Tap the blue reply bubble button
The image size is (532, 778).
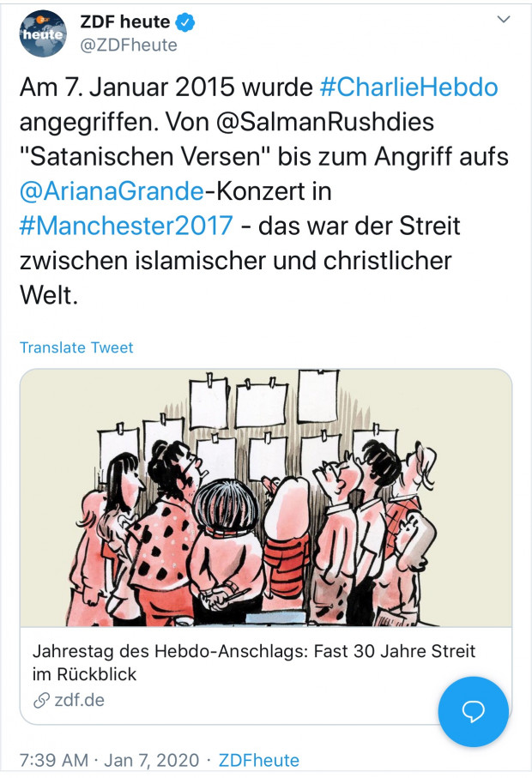tap(473, 711)
